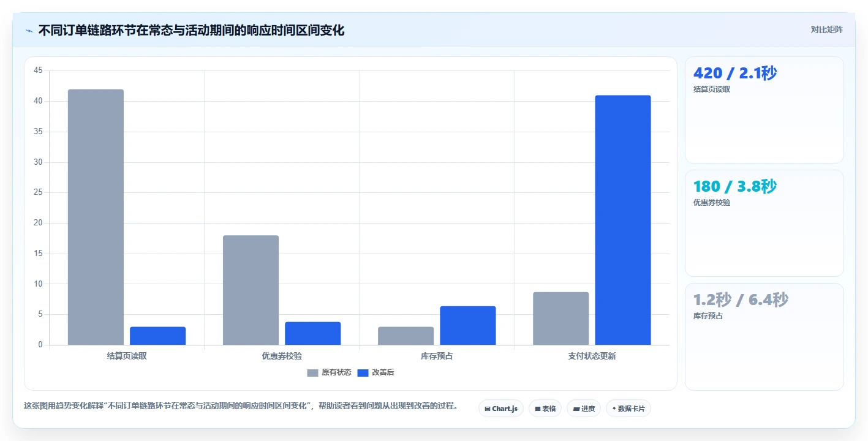The width and height of the screenshot is (868, 441).
Task: Click the gray 库存预占 bar
Action: point(406,336)
